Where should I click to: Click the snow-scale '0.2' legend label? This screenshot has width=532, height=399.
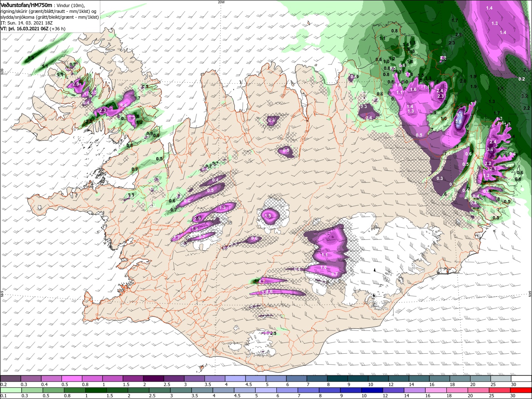(x=3, y=384)
